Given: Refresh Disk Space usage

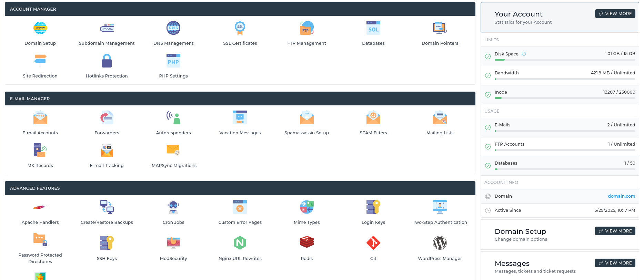Looking at the screenshot, I should tap(524, 54).
